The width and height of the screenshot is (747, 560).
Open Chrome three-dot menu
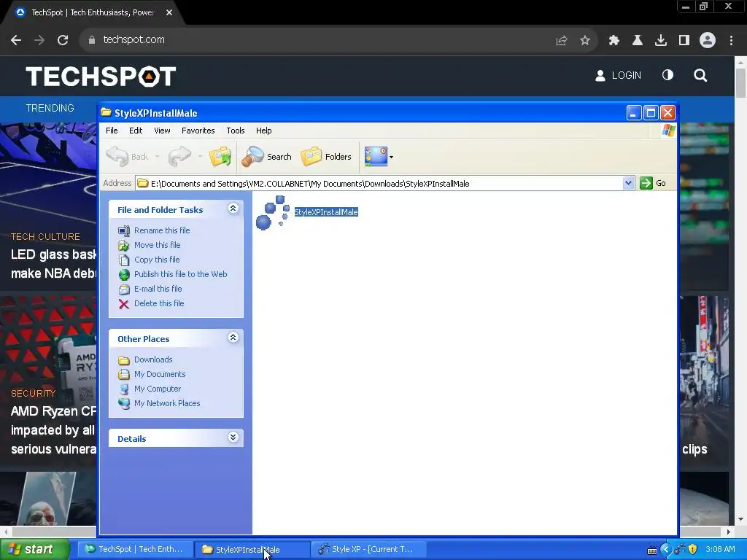731,41
